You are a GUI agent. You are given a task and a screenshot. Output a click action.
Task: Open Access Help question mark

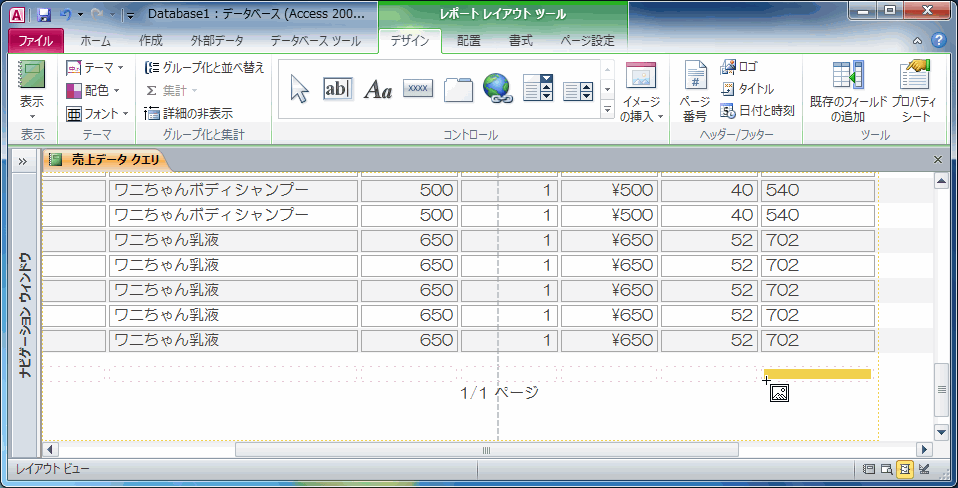938,41
